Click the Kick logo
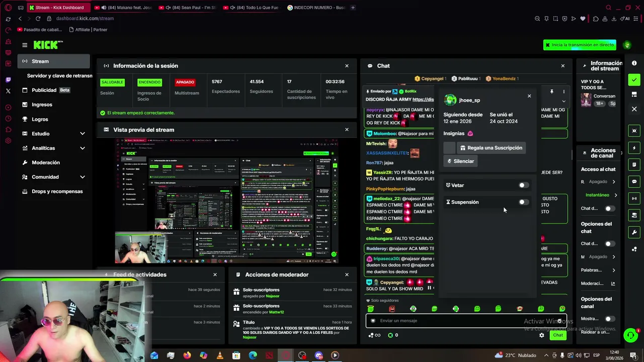 (48, 45)
